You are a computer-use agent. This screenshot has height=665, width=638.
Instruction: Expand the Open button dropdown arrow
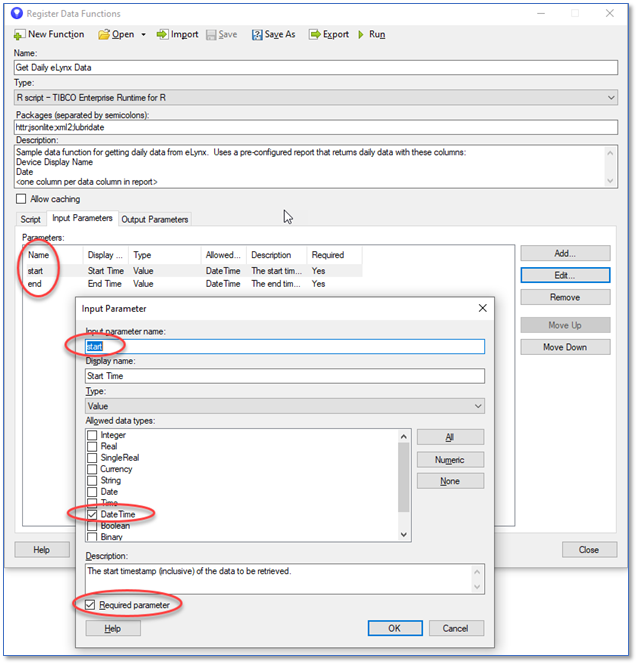(143, 35)
